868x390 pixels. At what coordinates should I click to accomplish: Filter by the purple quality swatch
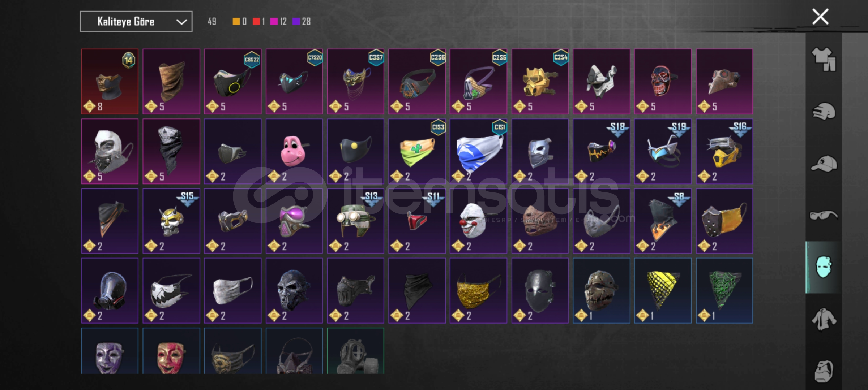[x=296, y=22]
